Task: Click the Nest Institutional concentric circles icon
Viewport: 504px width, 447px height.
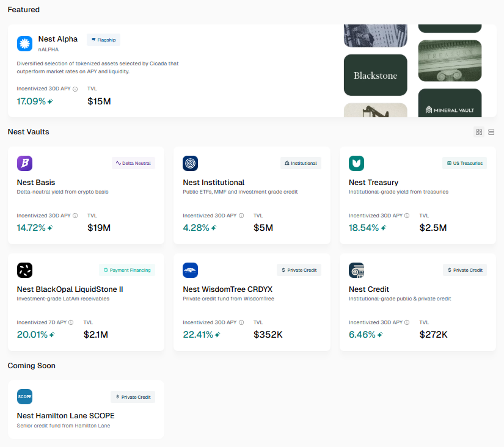Action: click(190, 163)
